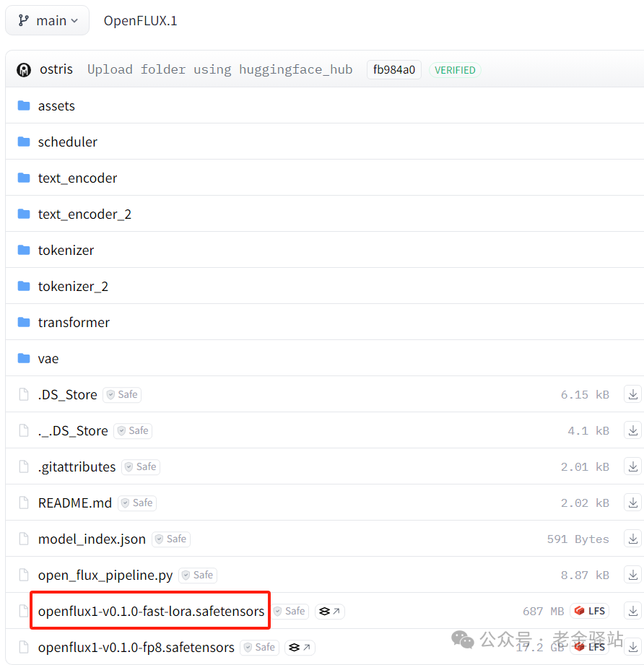The image size is (644, 665).
Task: Click the ostris avatar icon
Action: point(24,69)
